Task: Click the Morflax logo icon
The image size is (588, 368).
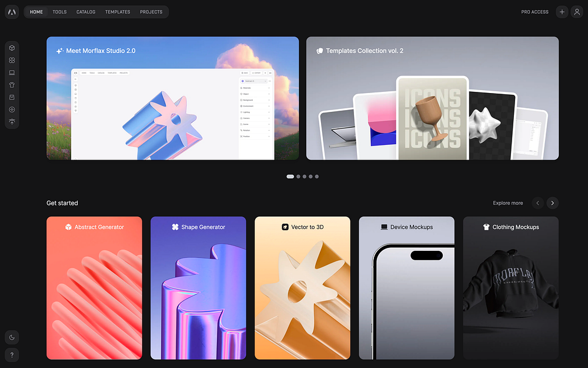Action: 12,12
